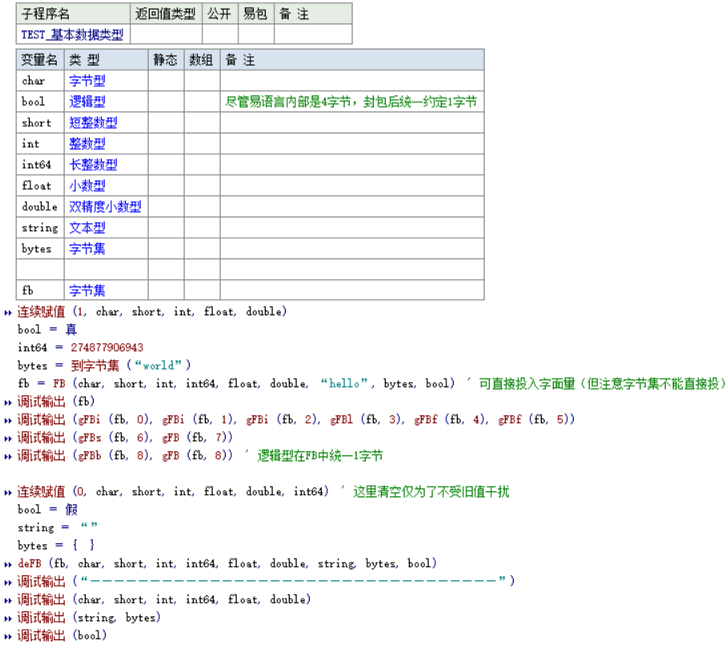Open type cell 字节型 of char variable
726x647 pixels.
point(87,81)
